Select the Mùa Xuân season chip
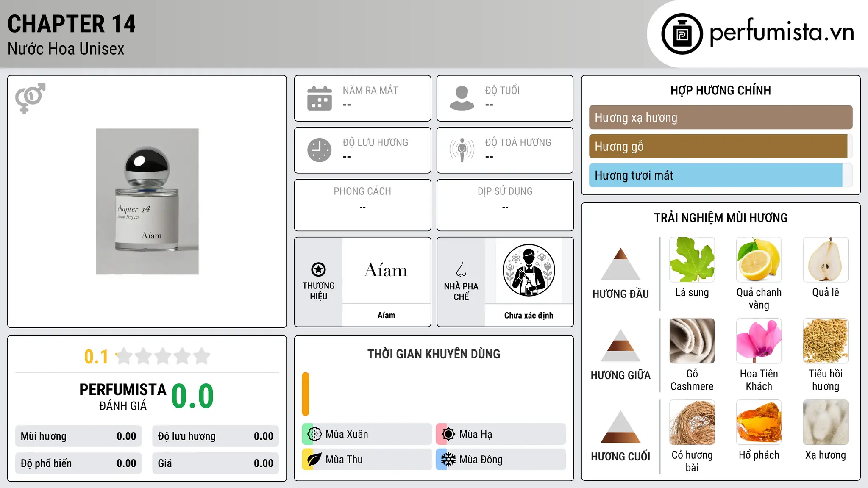The width and height of the screenshot is (868, 488). (367, 434)
